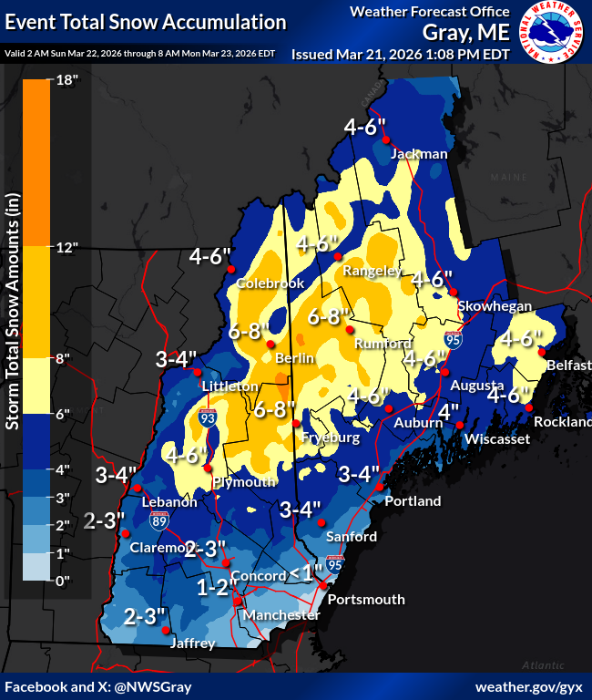
Task: Select the red dot marker for Jackman
Action: pos(386,139)
